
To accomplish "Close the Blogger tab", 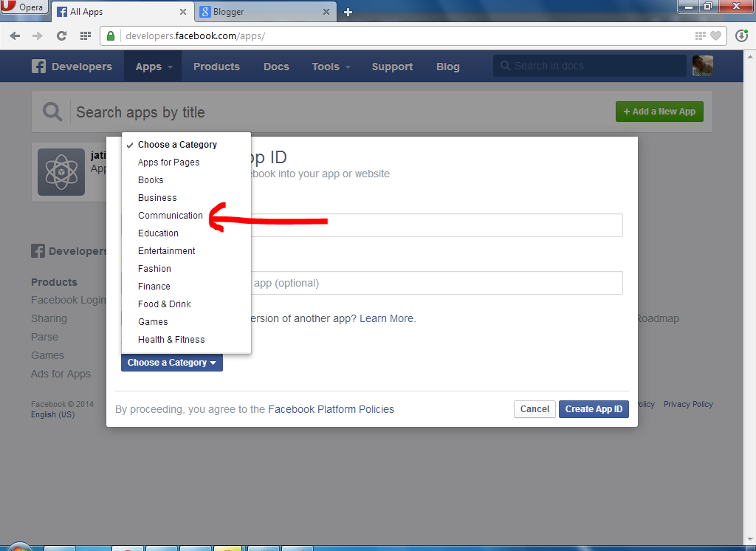I will click(326, 12).
